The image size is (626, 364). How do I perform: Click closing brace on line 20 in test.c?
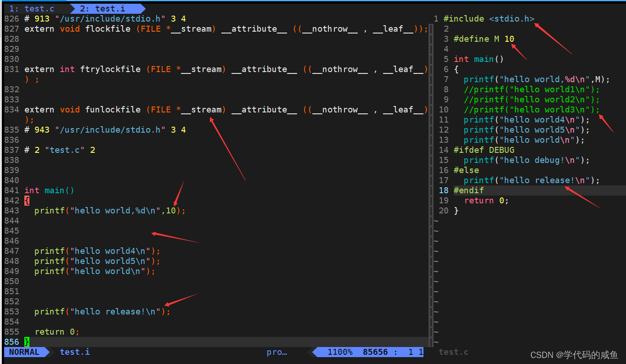(x=456, y=211)
